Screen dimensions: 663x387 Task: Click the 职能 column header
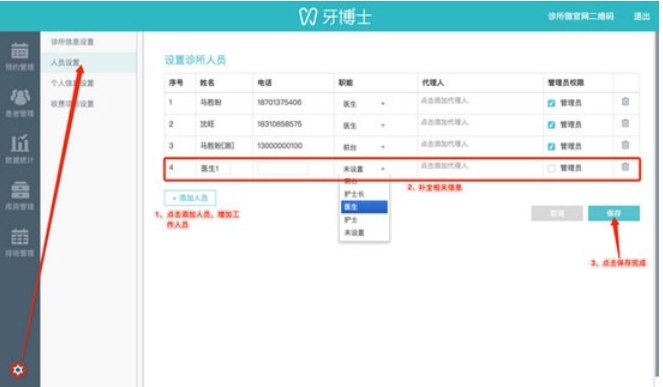point(345,82)
